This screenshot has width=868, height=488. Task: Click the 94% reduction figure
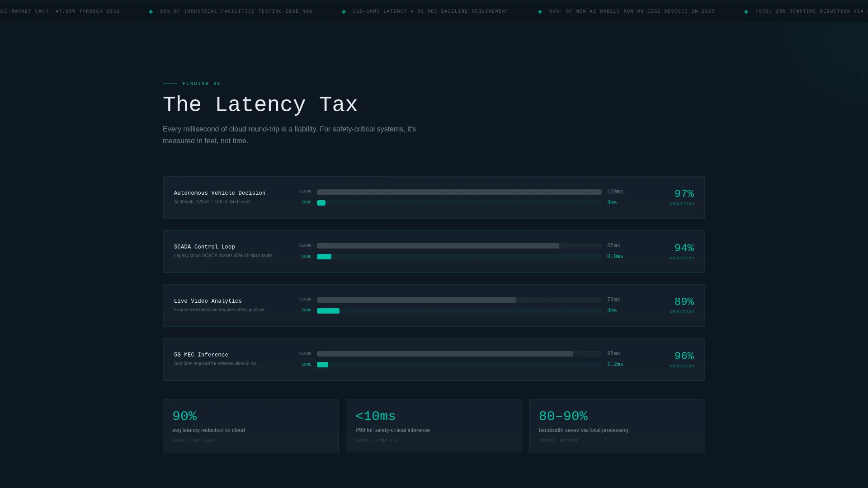tap(684, 248)
